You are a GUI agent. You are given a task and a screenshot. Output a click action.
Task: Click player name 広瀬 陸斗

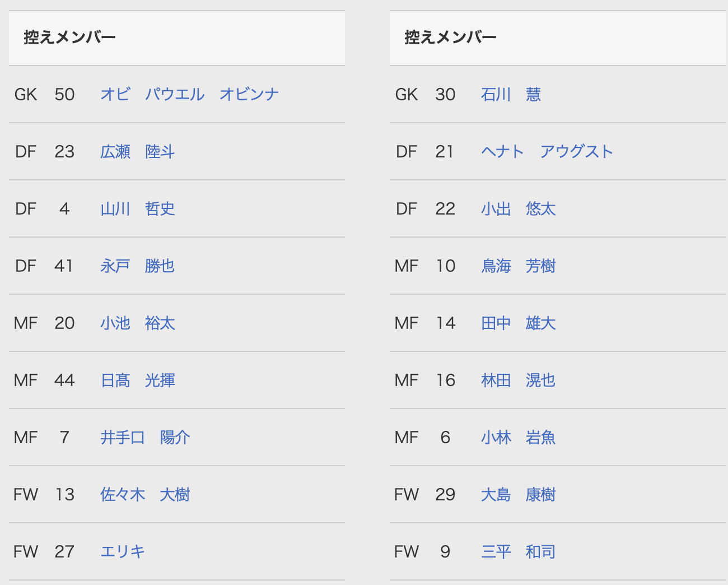click(x=137, y=151)
